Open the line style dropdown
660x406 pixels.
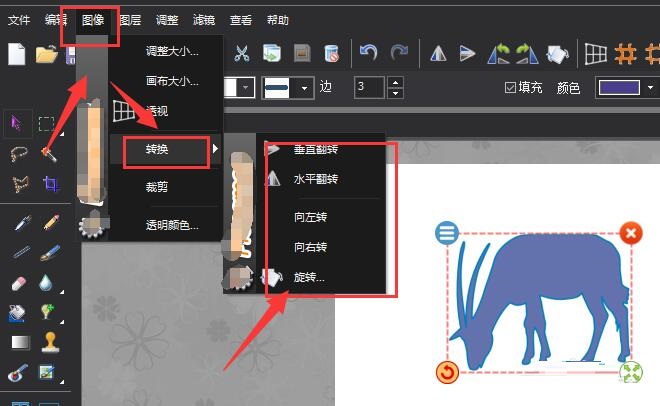click(x=287, y=88)
